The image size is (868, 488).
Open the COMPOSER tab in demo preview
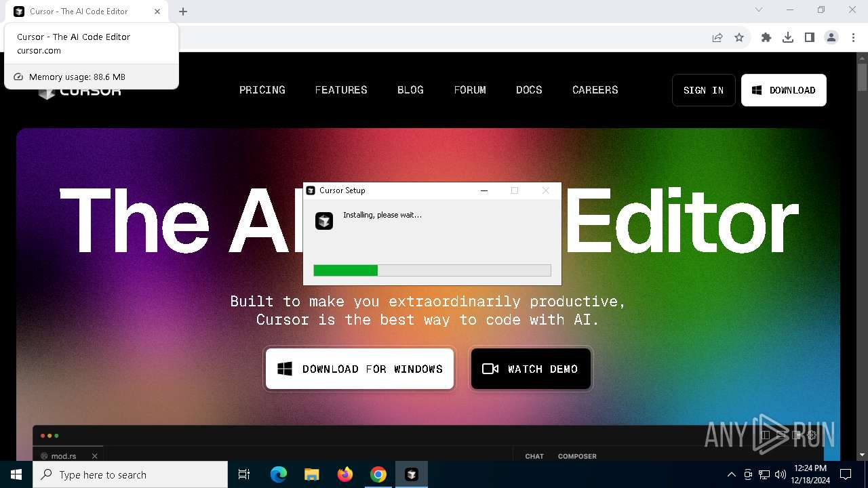tap(577, 456)
